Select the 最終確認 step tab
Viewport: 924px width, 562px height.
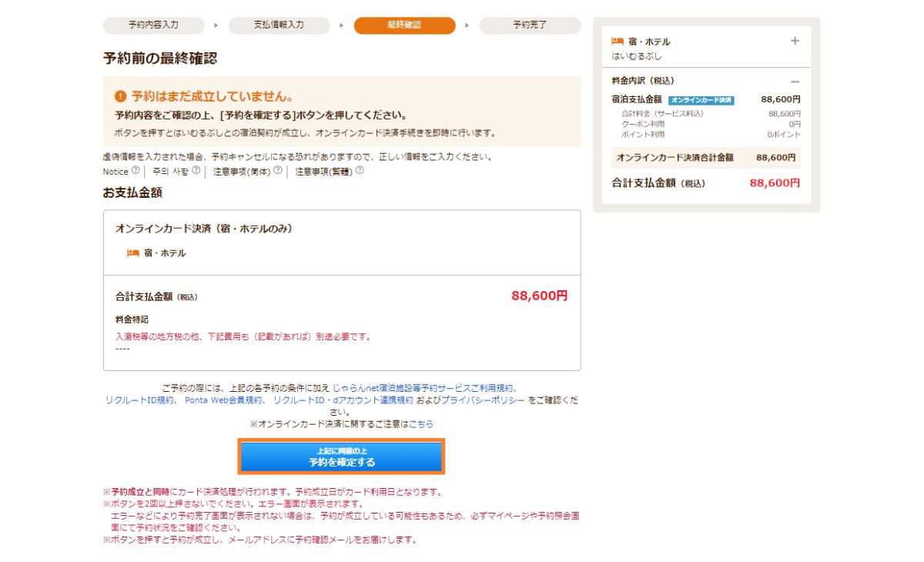click(404, 25)
